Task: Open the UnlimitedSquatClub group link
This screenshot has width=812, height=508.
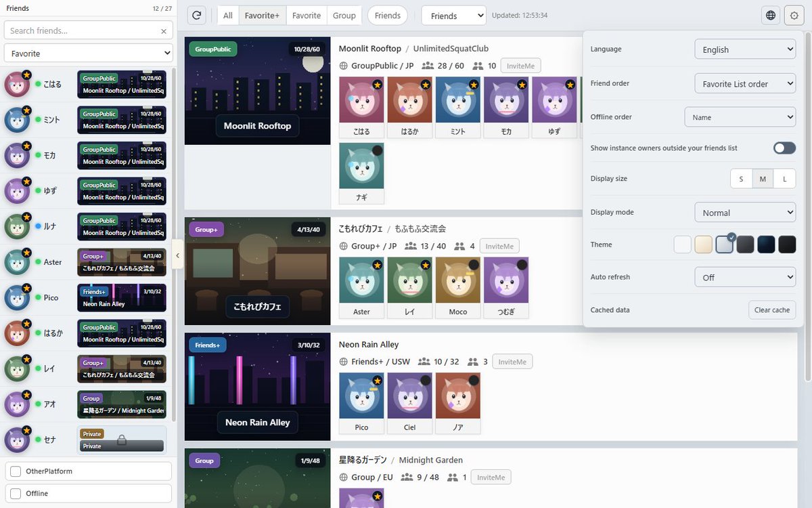Action: click(451, 49)
